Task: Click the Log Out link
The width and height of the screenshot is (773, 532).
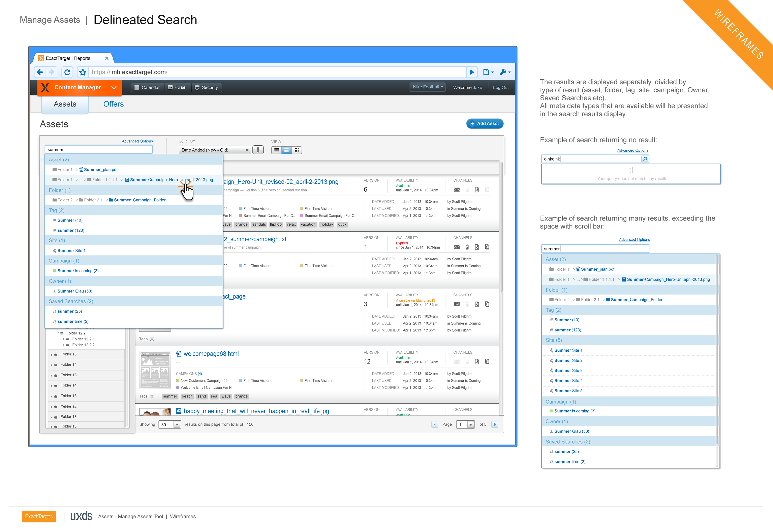Action: 501,87
